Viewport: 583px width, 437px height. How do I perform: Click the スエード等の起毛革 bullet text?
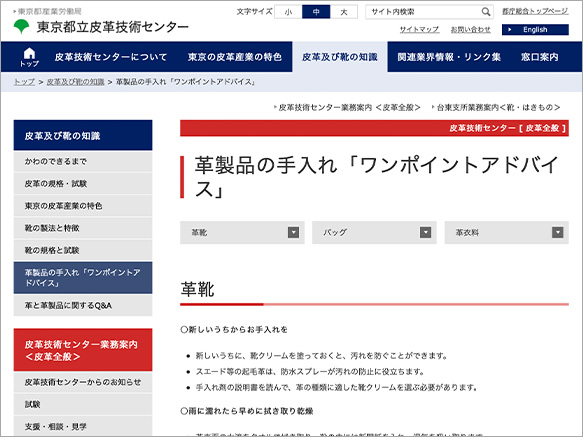point(310,372)
